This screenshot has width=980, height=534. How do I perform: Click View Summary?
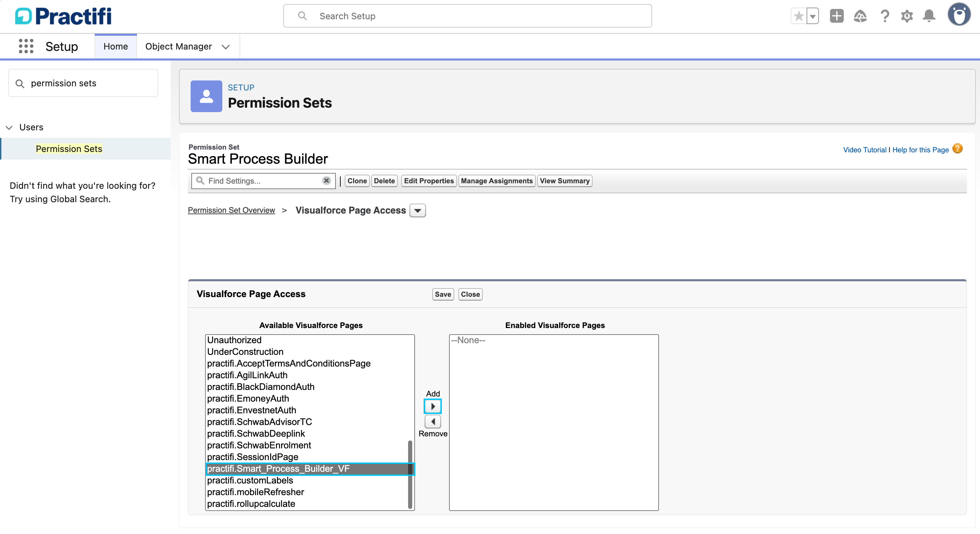point(565,181)
